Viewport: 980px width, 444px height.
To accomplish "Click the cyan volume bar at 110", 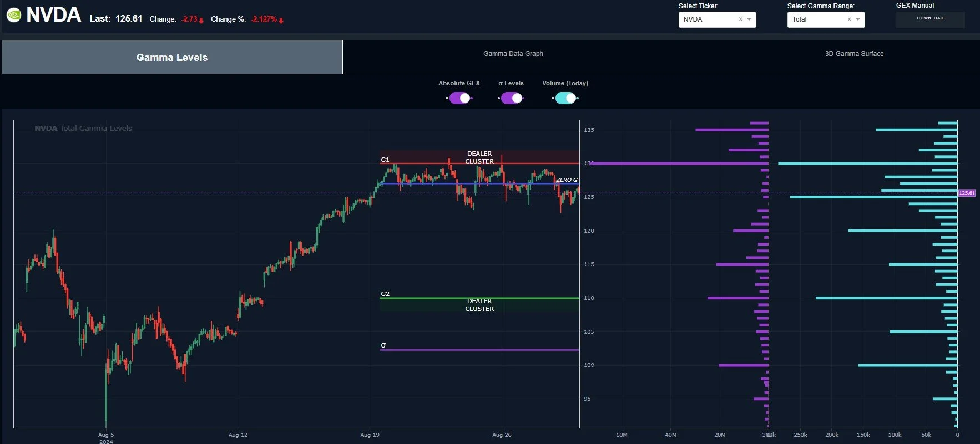I will point(887,298).
